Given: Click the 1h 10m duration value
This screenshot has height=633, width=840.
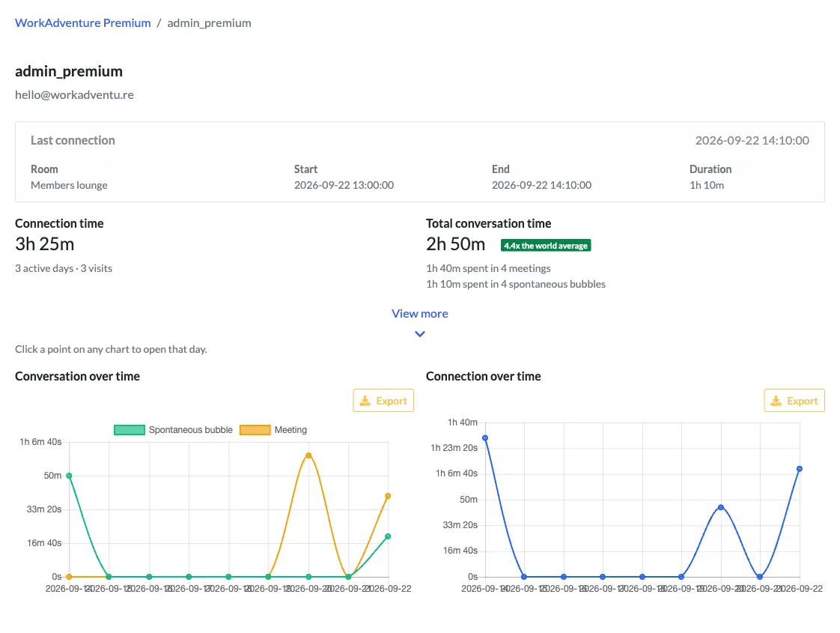Looking at the screenshot, I should coord(707,185).
